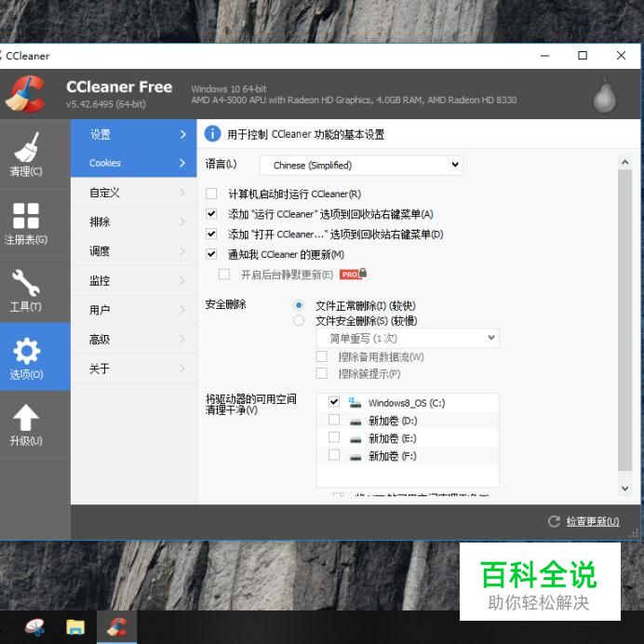644x644 pixels.
Task: Enable 计算机启动时运行 CCleaner checkbox
Action: coord(211,194)
